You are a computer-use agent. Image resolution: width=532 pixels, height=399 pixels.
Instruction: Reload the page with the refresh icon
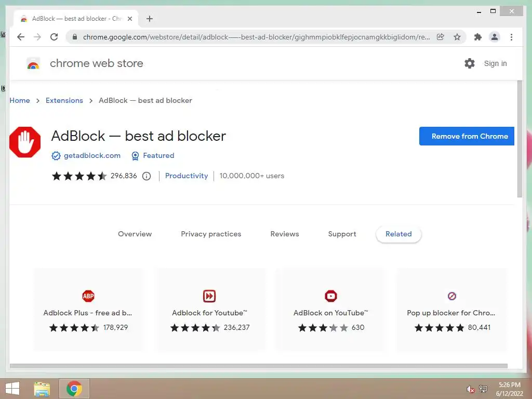tap(54, 37)
